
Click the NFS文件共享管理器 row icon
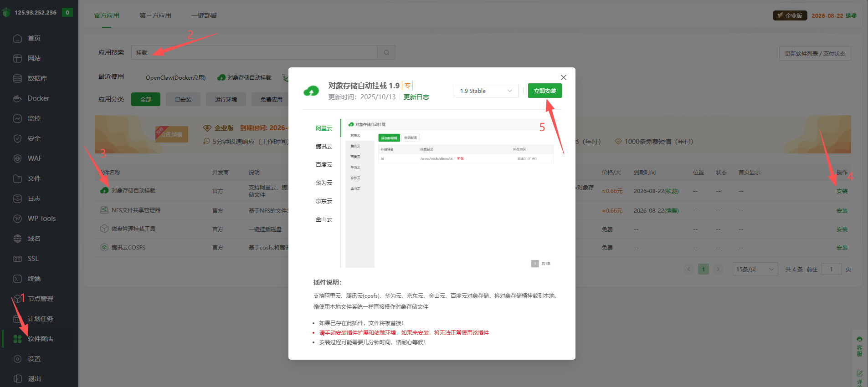(x=104, y=210)
